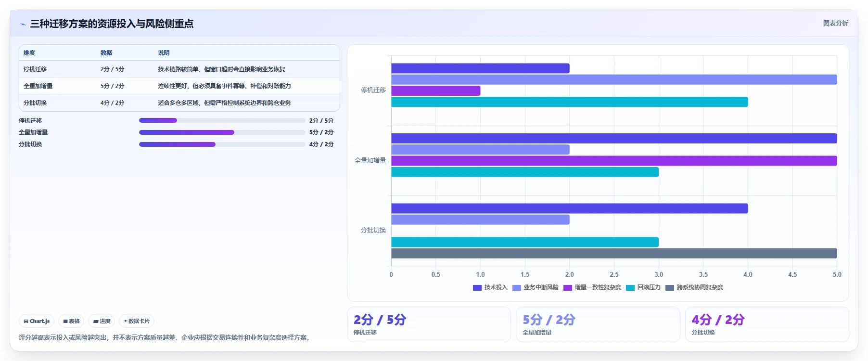Open the 4分 / 2分 分批切换 data card

pos(767,324)
